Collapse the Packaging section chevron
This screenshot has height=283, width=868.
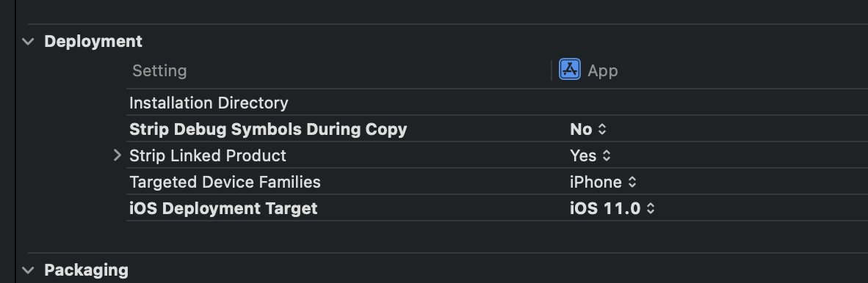point(28,271)
